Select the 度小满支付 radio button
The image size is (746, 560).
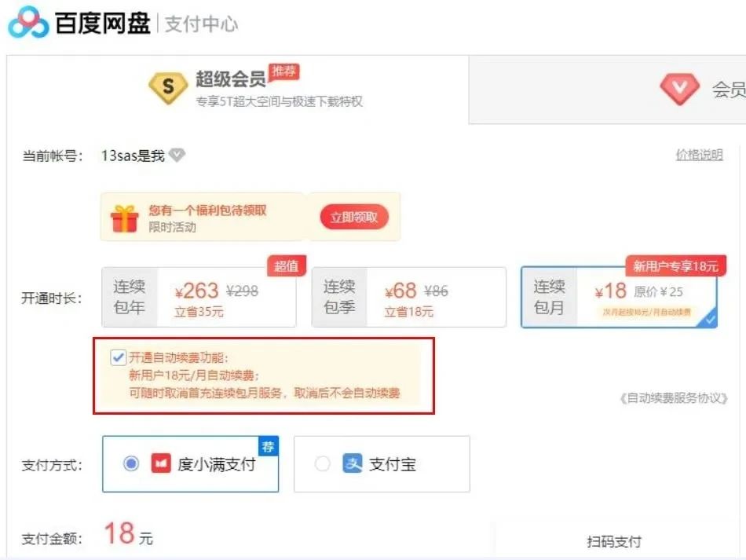click(131, 463)
